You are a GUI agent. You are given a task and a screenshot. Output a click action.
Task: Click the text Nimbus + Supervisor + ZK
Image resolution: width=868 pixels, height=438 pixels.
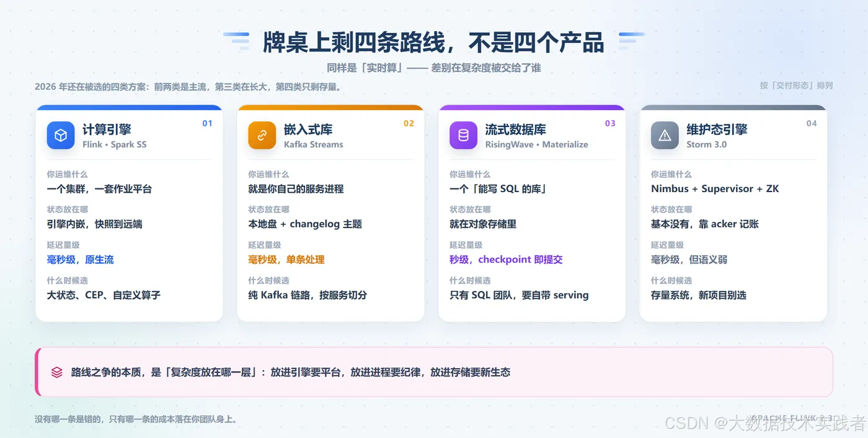click(x=715, y=189)
